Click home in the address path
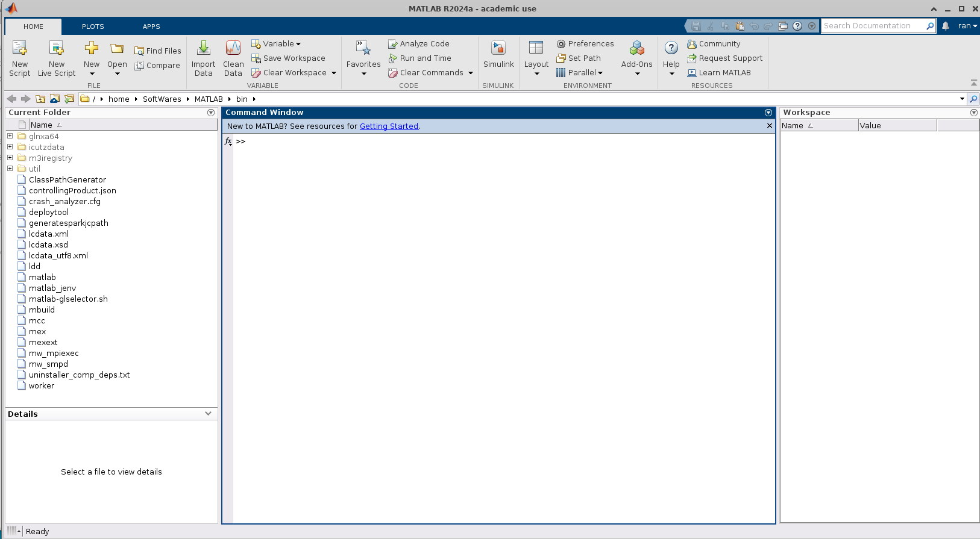 (x=119, y=99)
